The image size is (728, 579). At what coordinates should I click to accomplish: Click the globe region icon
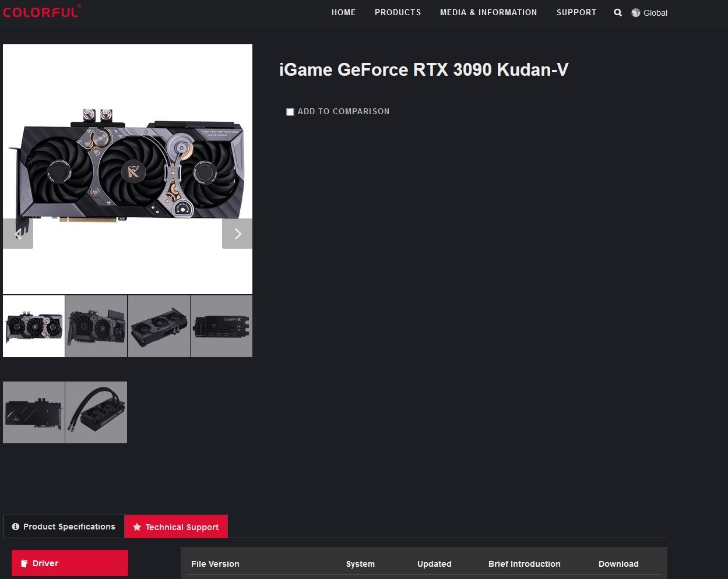pyautogui.click(x=636, y=13)
